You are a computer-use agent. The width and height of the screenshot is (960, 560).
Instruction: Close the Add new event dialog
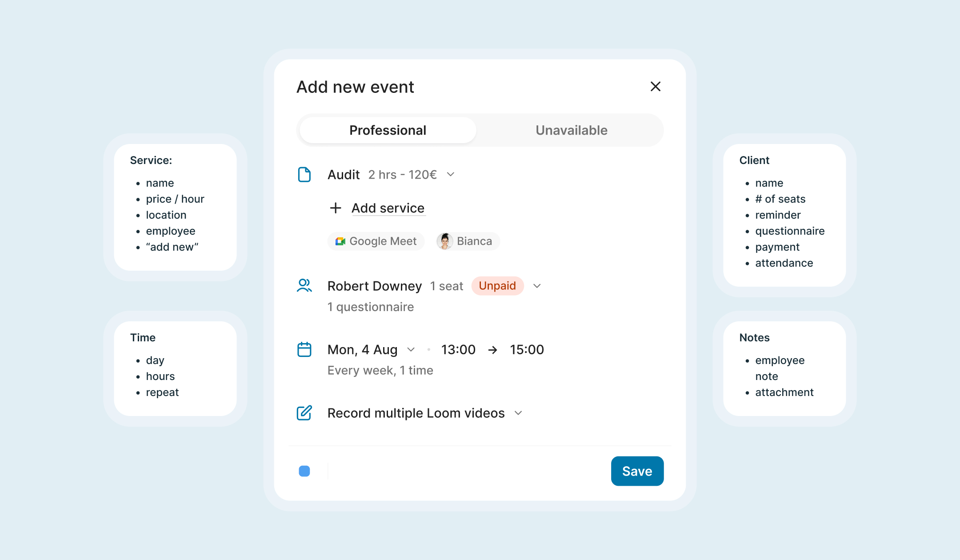point(656,86)
